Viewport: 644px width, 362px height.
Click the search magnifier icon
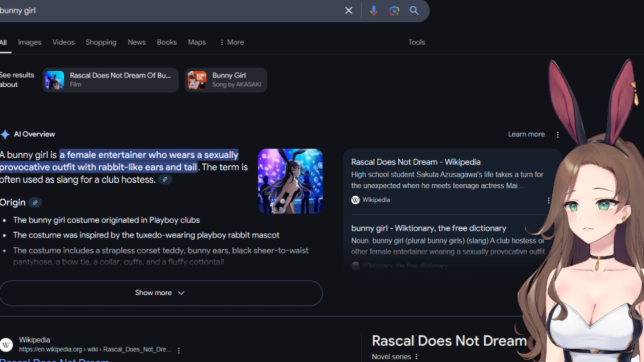pyautogui.click(x=415, y=10)
